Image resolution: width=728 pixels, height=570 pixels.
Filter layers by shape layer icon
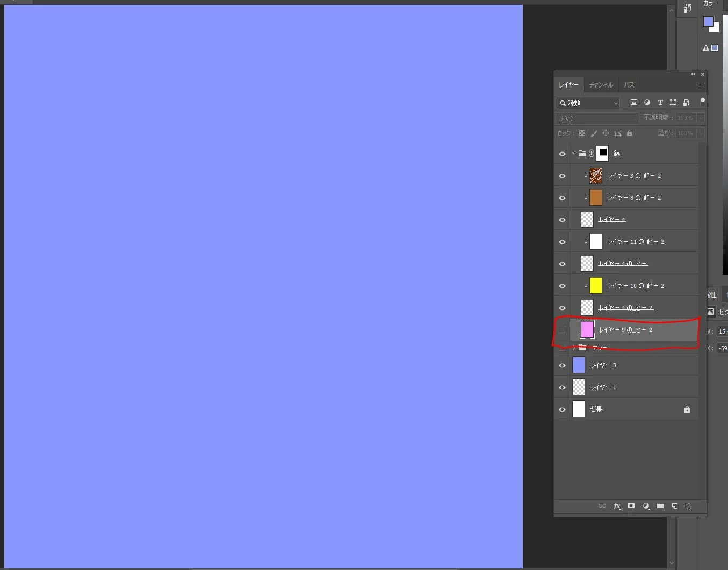[x=673, y=102]
